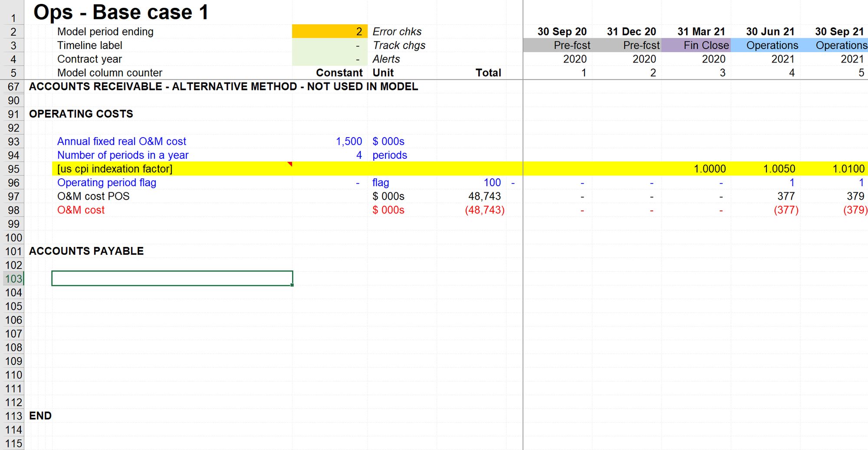Select orange cell with value 2
This screenshot has width=868, height=450.
(330, 32)
